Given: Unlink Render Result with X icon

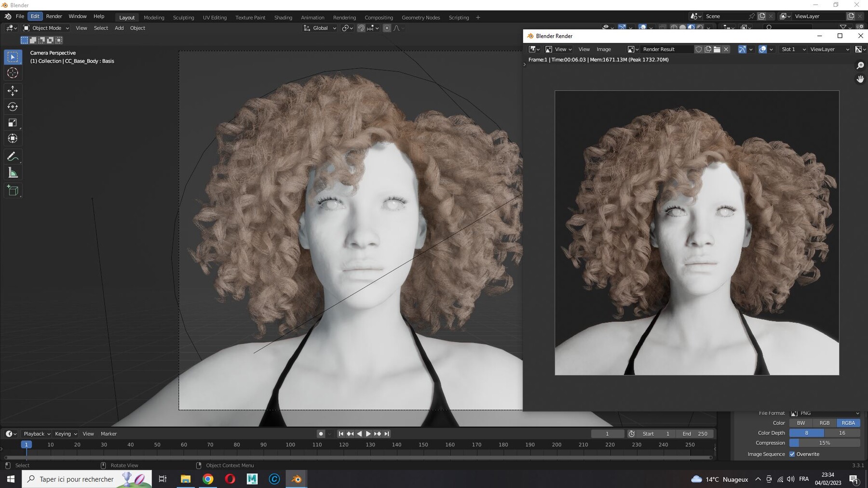Looking at the screenshot, I should pos(726,49).
